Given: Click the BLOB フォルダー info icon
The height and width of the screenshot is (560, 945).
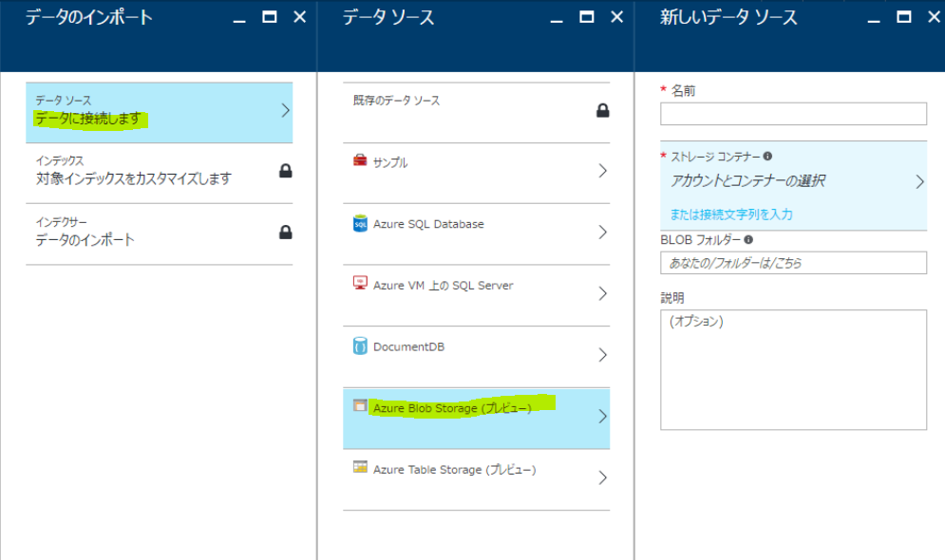Looking at the screenshot, I should click(x=748, y=239).
